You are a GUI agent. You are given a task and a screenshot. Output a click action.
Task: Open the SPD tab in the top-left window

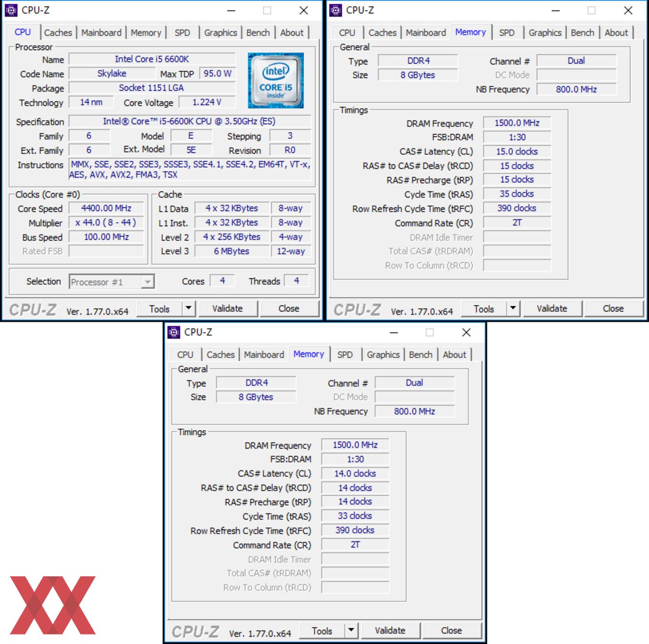[x=182, y=32]
